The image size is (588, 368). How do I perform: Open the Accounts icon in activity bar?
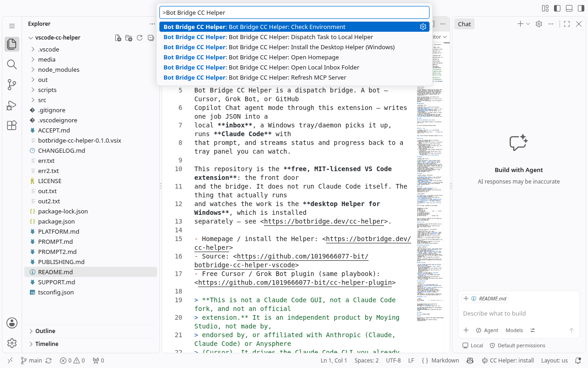(12, 323)
